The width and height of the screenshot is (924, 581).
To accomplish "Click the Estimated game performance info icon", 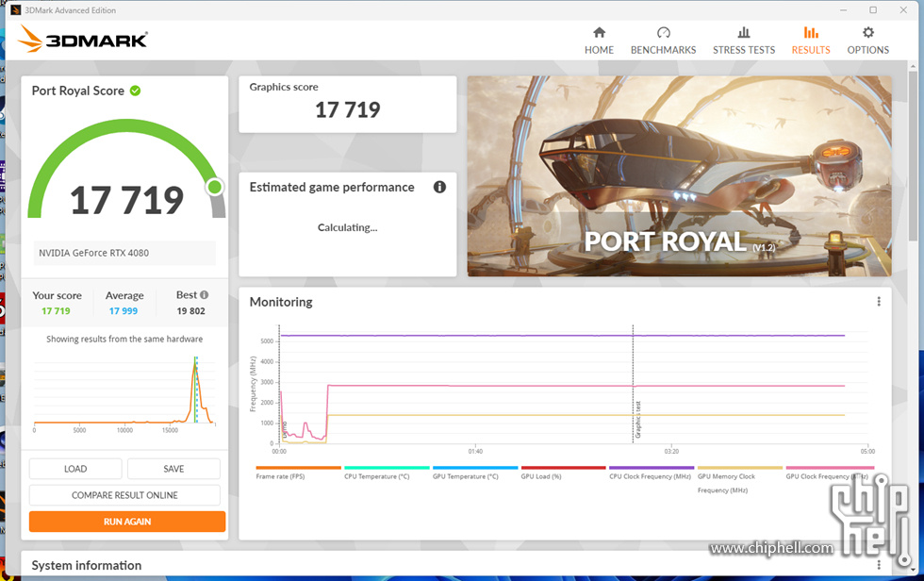I will click(439, 187).
